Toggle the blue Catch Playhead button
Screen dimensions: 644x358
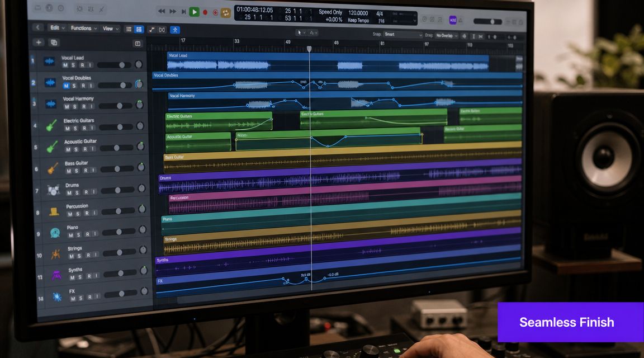175,30
